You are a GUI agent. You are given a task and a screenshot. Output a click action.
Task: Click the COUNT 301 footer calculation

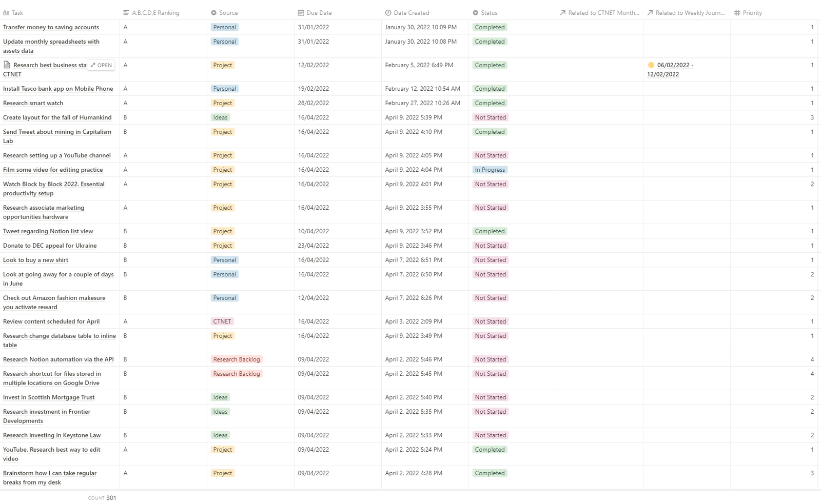pyautogui.click(x=102, y=498)
